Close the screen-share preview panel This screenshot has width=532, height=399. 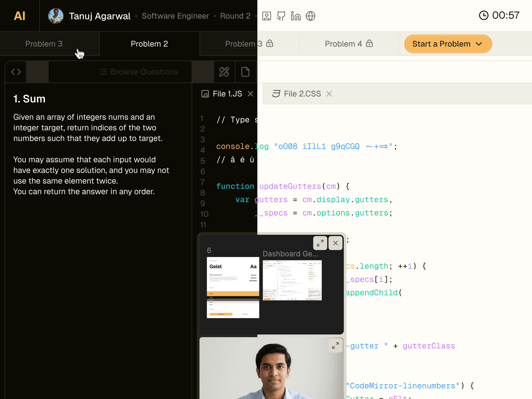click(x=335, y=243)
